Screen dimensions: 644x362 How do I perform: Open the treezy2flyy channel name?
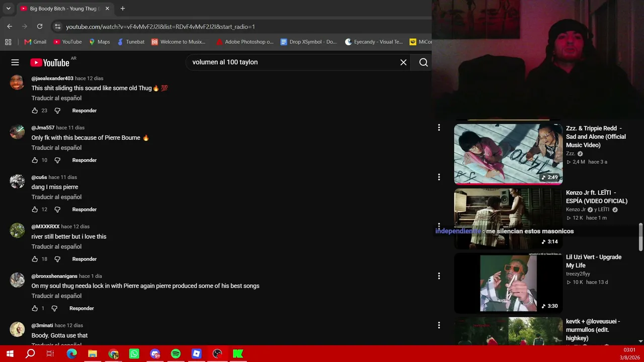578,274
